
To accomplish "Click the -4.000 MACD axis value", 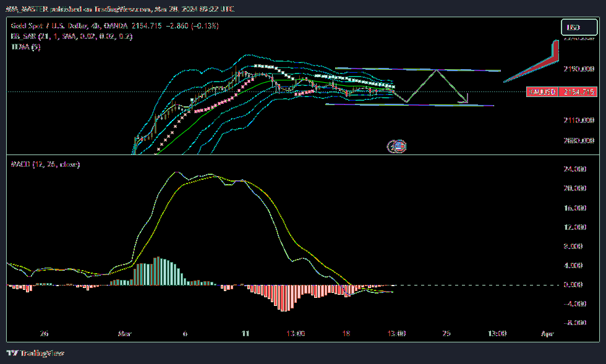I will coord(575,303).
